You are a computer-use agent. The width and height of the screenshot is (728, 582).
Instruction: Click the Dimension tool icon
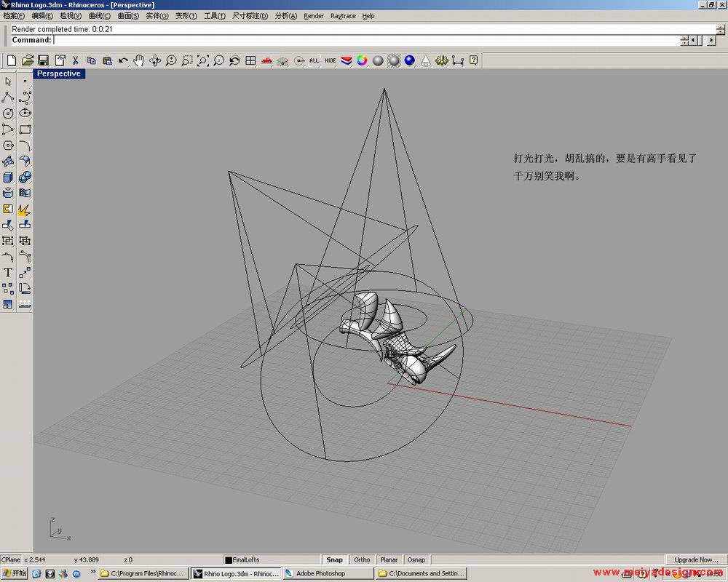tap(458, 60)
